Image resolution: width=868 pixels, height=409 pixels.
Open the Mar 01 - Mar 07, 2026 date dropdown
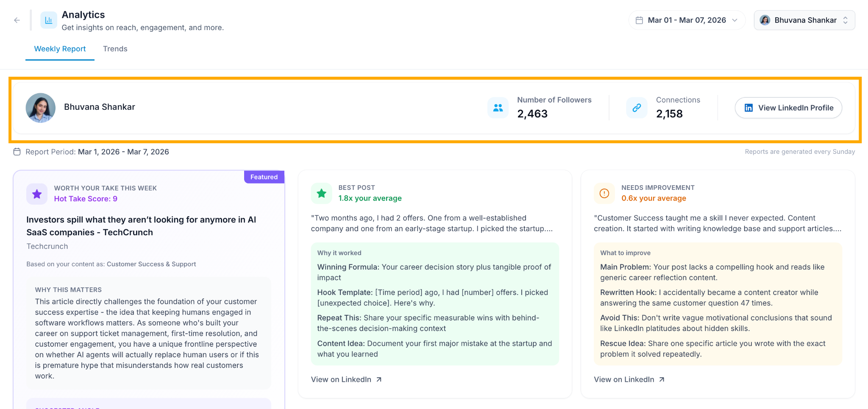point(687,20)
